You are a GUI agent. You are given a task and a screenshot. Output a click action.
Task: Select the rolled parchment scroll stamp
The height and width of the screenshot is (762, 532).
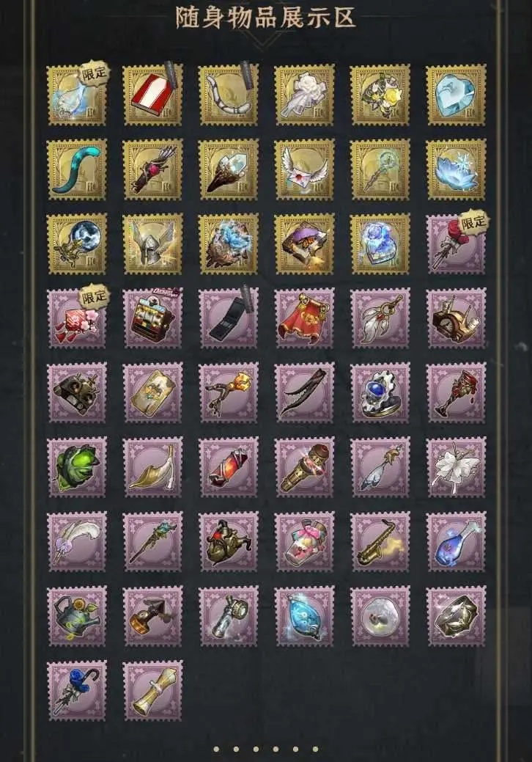point(152,691)
